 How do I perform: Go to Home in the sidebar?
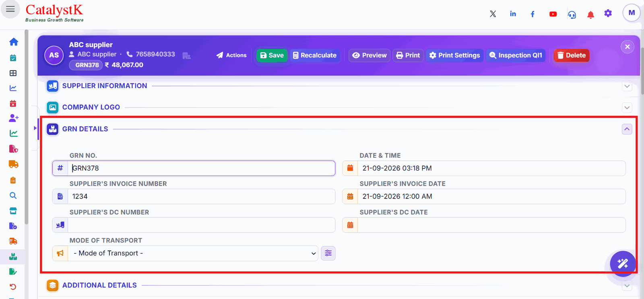click(x=13, y=42)
